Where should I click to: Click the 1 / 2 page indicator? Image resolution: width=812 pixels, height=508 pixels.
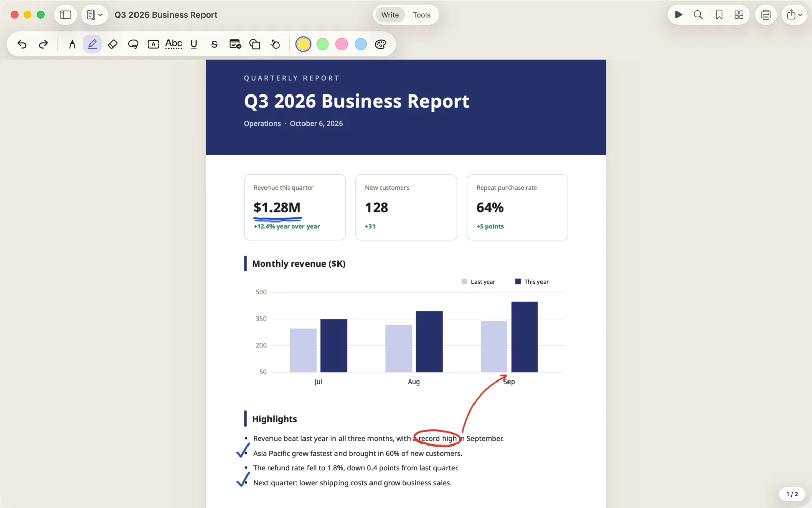792,494
